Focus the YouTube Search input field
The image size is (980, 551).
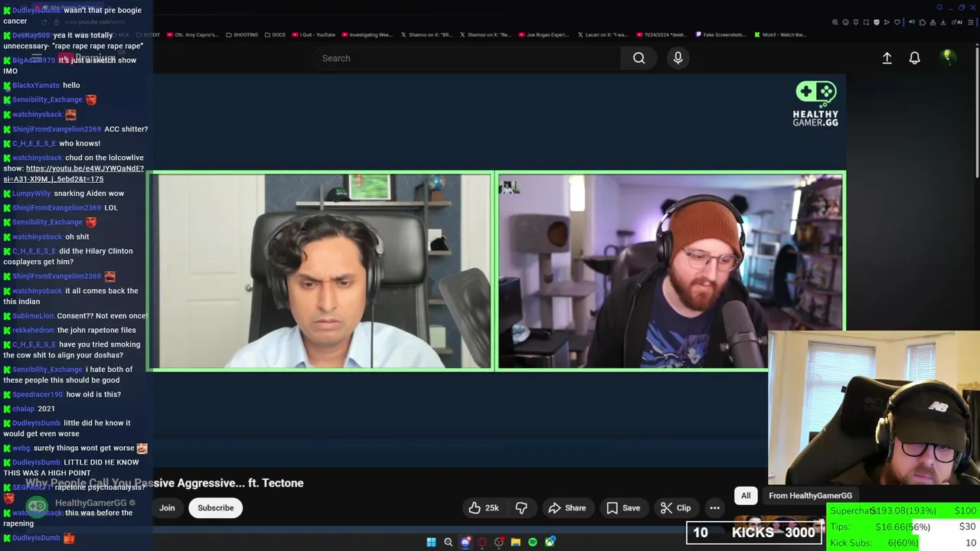467,58
